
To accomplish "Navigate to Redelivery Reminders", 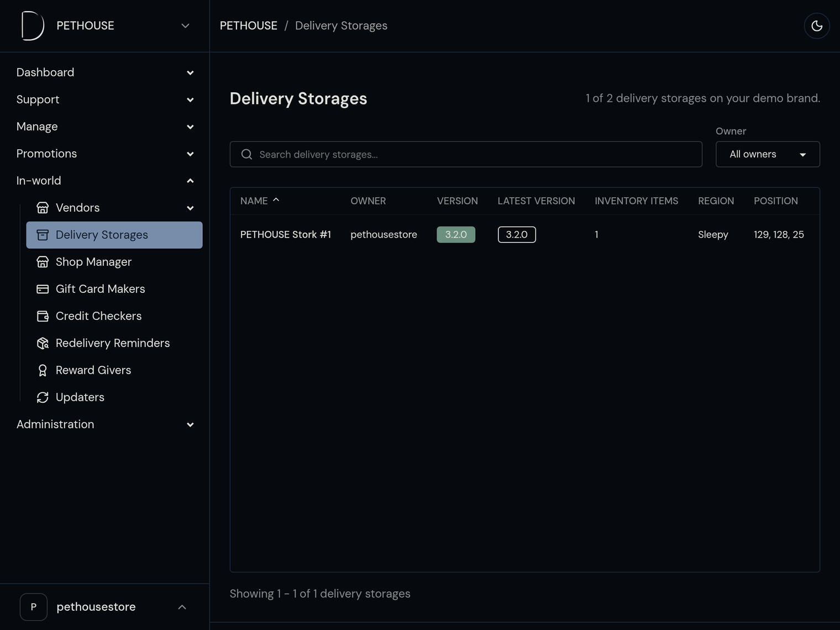I will 114,343.
